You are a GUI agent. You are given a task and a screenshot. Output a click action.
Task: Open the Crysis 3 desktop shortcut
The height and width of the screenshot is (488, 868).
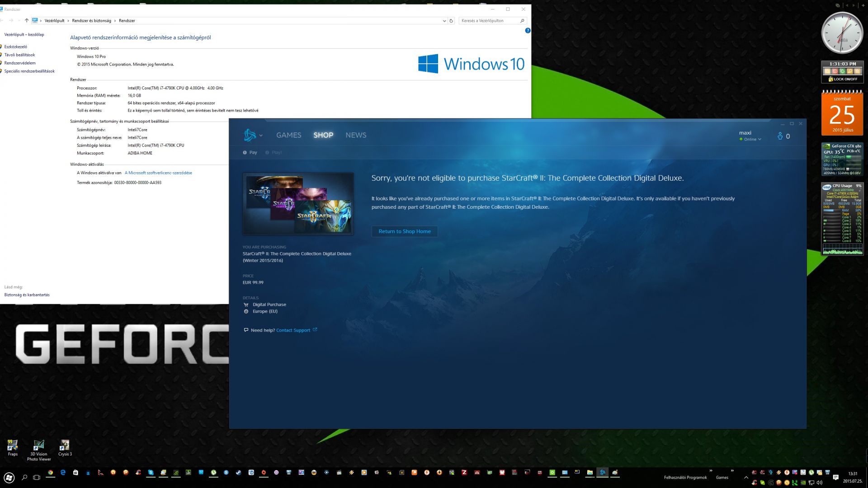pos(65,447)
